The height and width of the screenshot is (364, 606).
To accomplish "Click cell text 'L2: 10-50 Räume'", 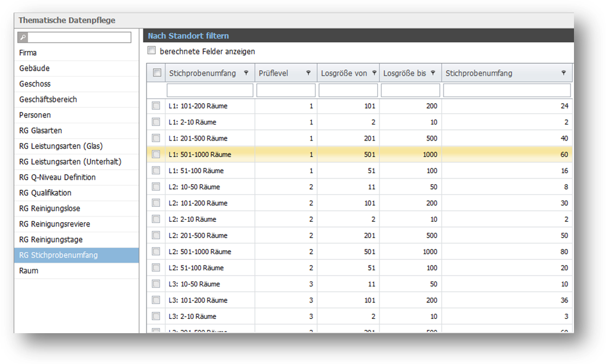I will click(x=194, y=187).
